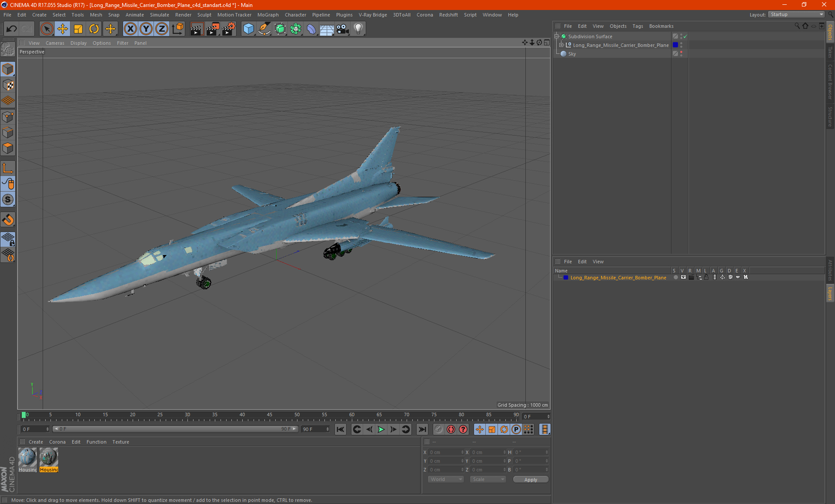Toggle X-axis lock button
This screenshot has height=504, width=835.
tap(130, 29)
